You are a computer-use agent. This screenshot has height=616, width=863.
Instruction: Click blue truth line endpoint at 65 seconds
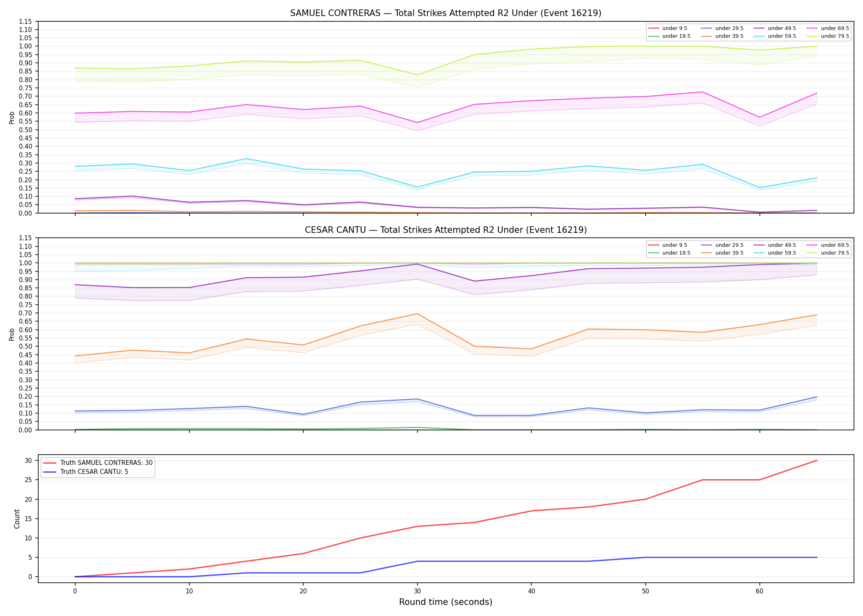click(x=817, y=557)
